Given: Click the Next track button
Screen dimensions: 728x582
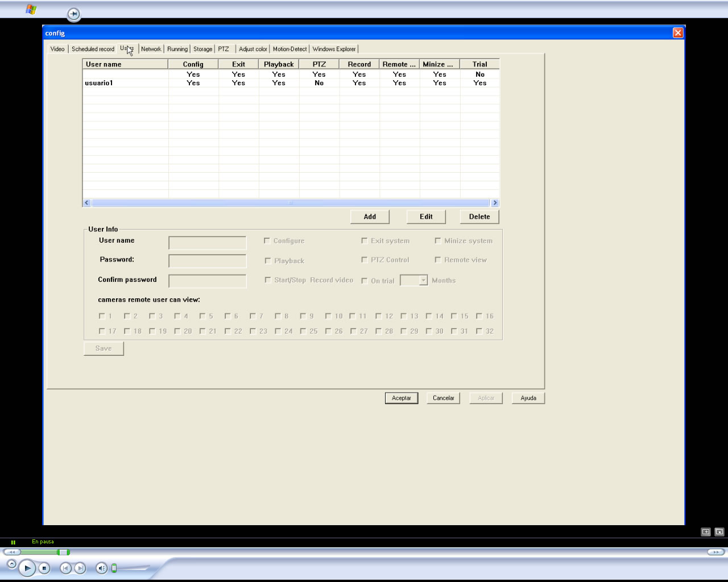Looking at the screenshot, I should coord(80,568).
